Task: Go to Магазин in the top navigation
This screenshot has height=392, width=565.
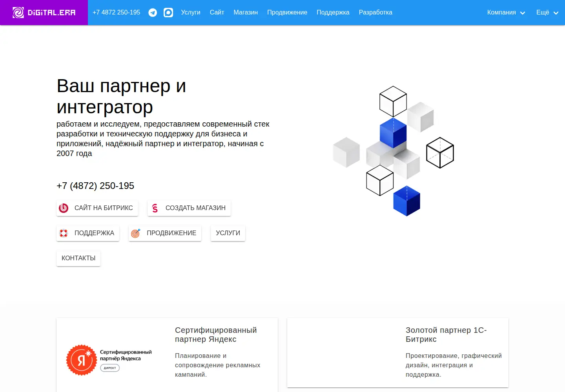Action: 246,13
